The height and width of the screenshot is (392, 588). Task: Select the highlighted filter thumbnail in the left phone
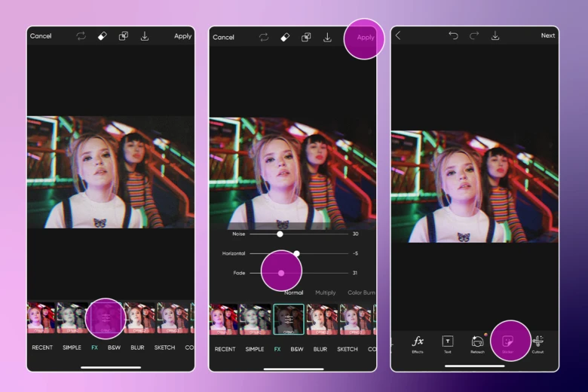[106, 318]
